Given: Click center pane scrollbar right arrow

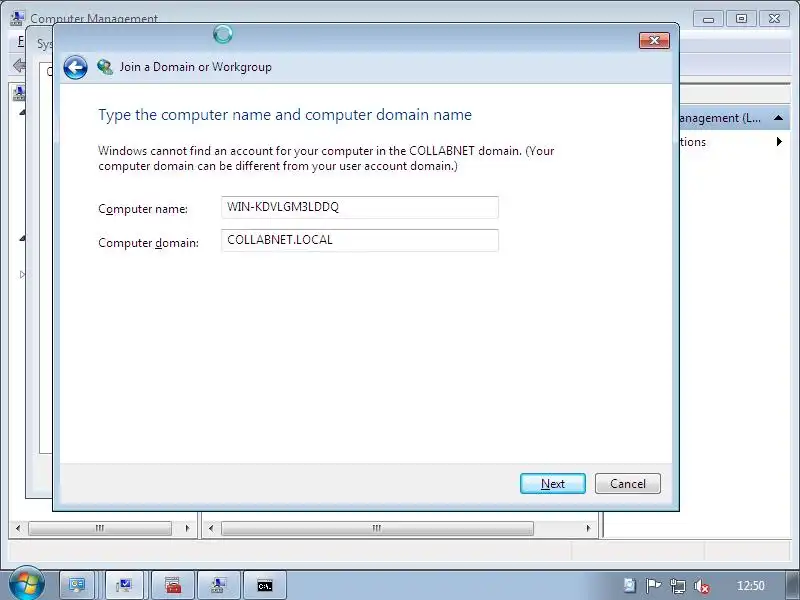Looking at the screenshot, I should (588, 528).
